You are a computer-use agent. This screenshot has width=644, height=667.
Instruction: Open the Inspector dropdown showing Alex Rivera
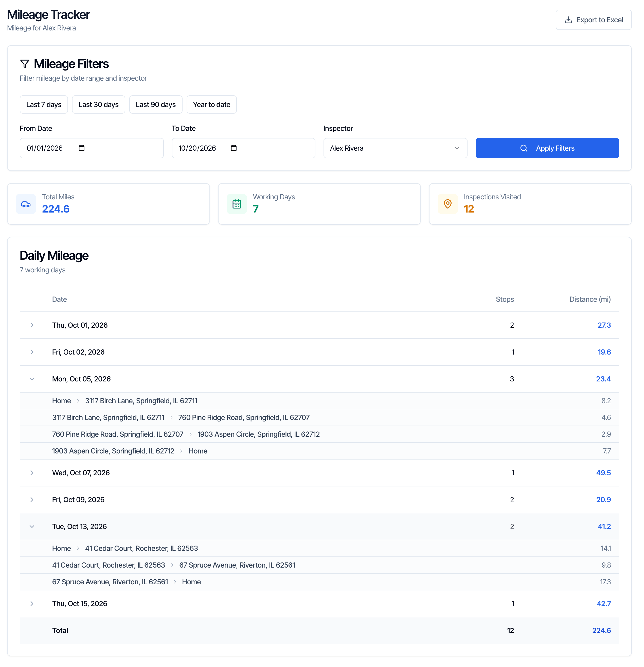click(x=395, y=148)
